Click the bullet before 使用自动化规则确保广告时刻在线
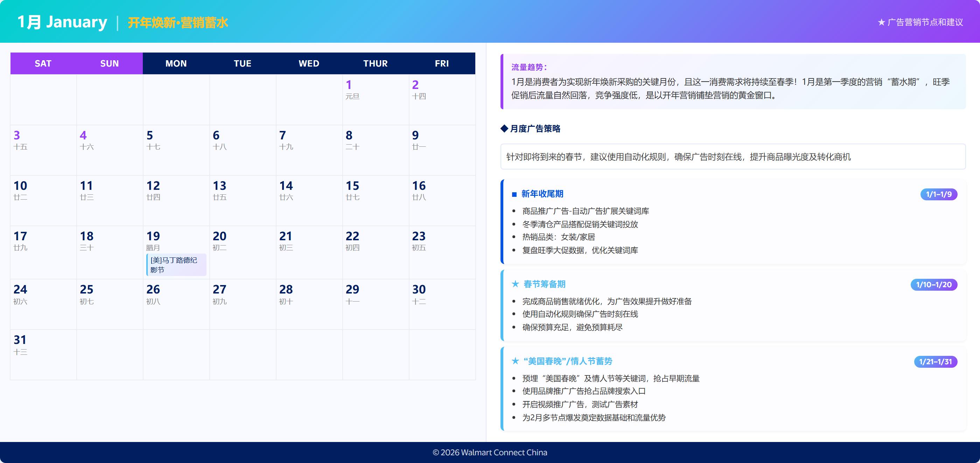Image resolution: width=980 pixels, height=463 pixels. 514,314
